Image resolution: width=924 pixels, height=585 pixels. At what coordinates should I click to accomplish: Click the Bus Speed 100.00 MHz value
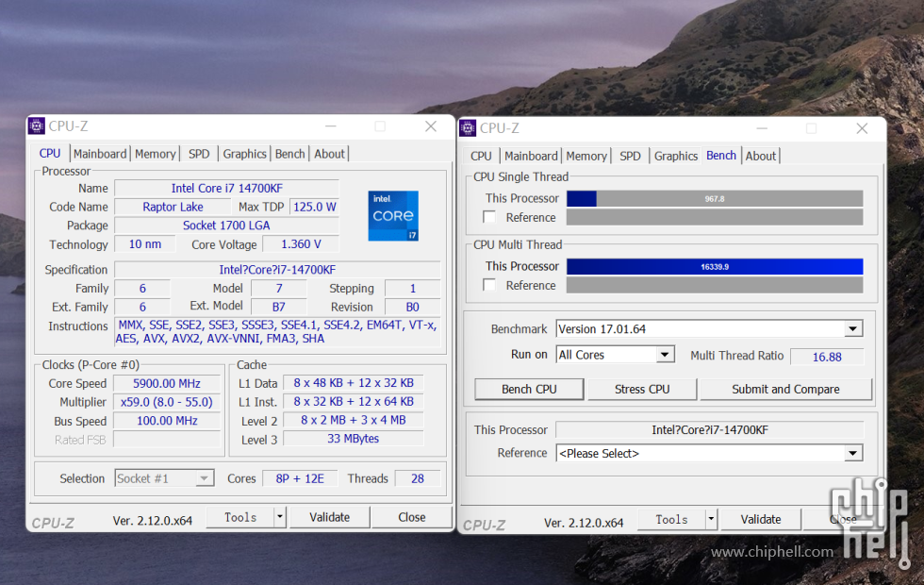(167, 421)
